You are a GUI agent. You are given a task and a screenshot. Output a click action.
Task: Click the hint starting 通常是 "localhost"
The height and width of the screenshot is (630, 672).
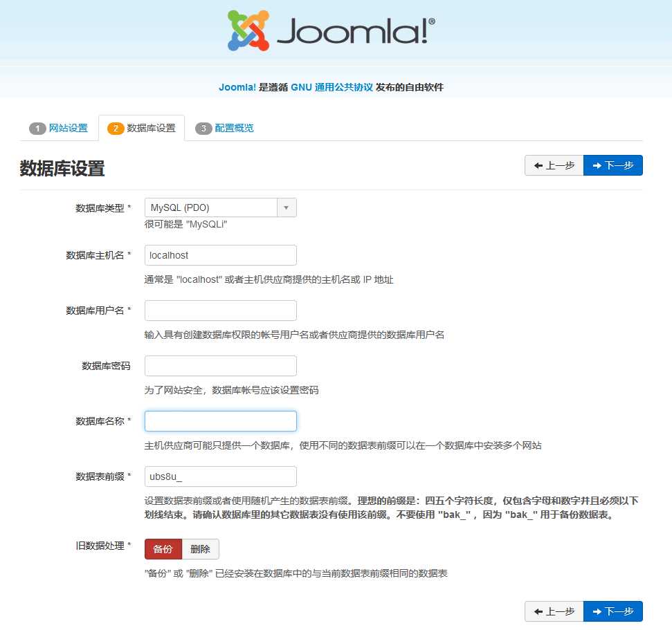click(x=269, y=279)
